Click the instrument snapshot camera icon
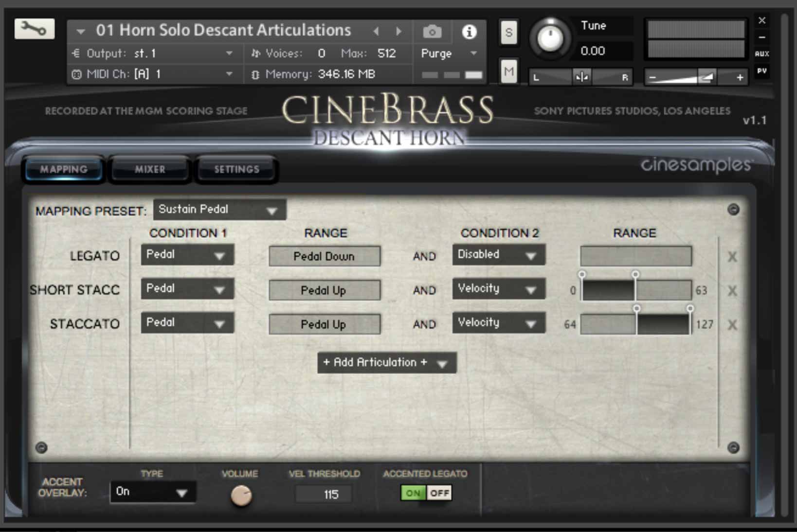797x532 pixels. [432, 31]
